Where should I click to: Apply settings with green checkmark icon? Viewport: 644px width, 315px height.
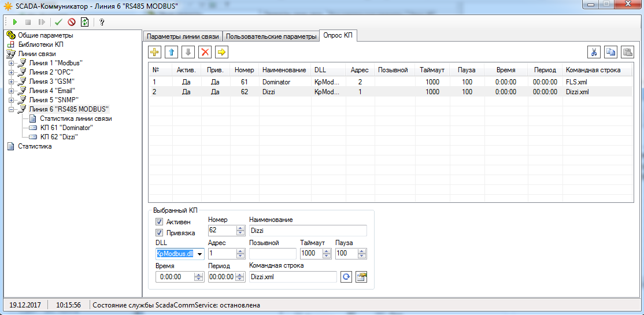(x=58, y=22)
